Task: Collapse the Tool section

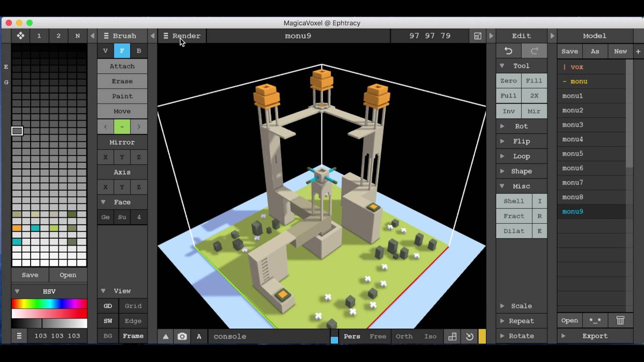Action: point(502,66)
